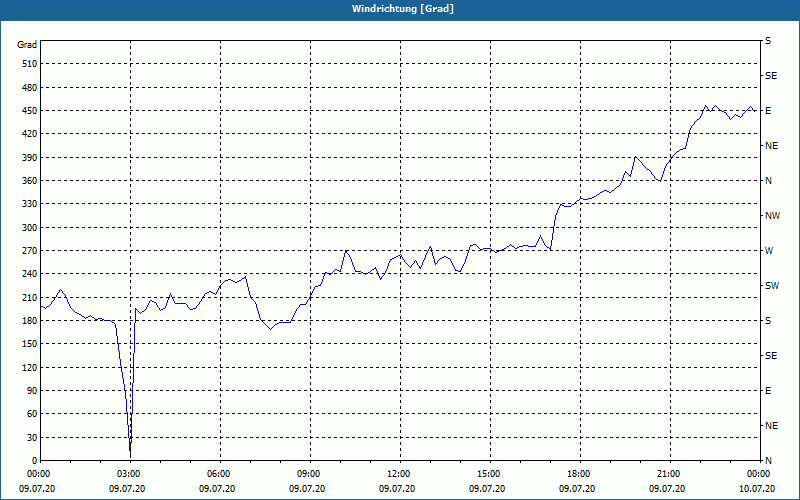Image resolution: width=800 pixels, height=500 pixels.
Task: Click the 03:00 time label
Action: (130, 474)
